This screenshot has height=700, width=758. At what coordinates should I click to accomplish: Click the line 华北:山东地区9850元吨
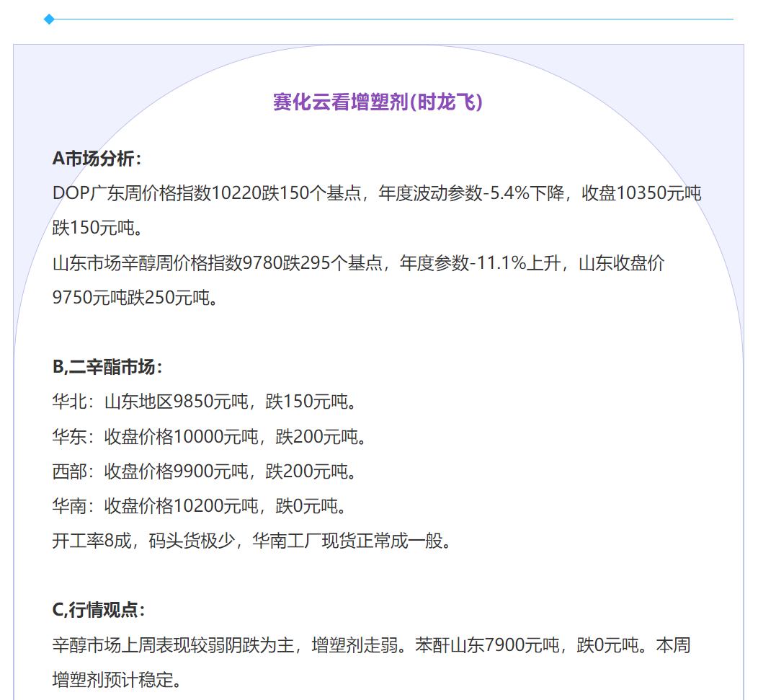(x=204, y=402)
